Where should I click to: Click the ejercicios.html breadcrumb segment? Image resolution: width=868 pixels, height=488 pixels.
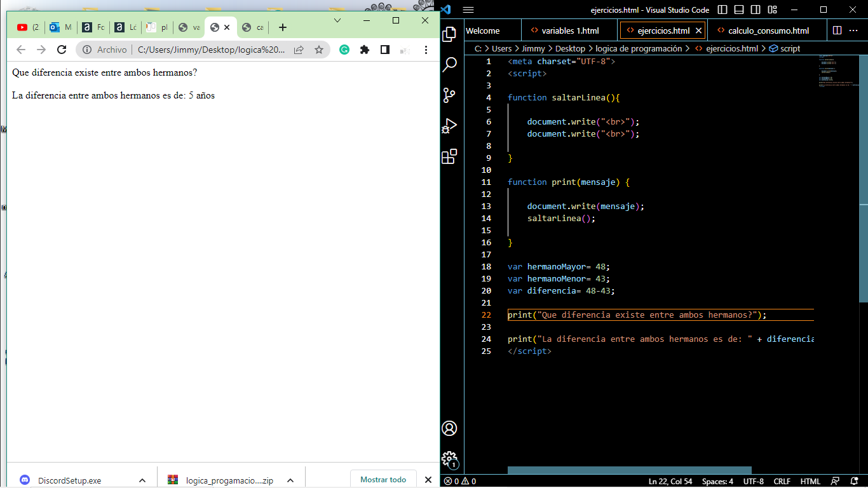(726, 48)
